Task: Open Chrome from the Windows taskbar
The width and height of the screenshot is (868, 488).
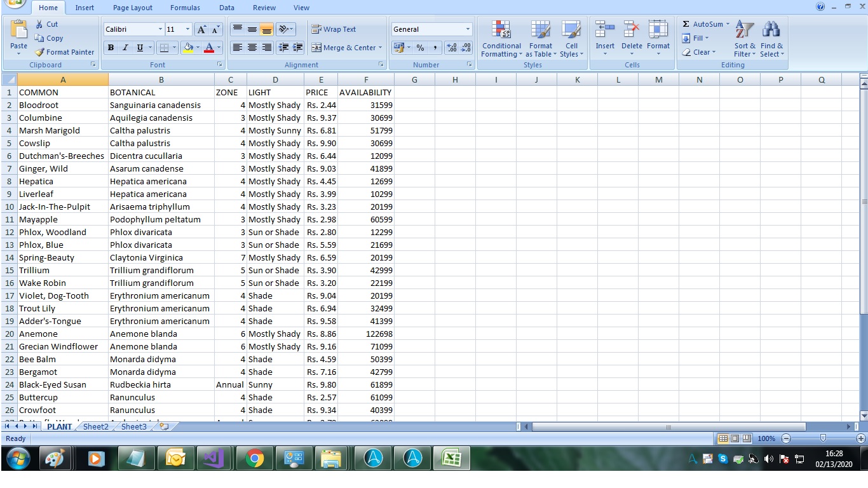Action: 255,457
